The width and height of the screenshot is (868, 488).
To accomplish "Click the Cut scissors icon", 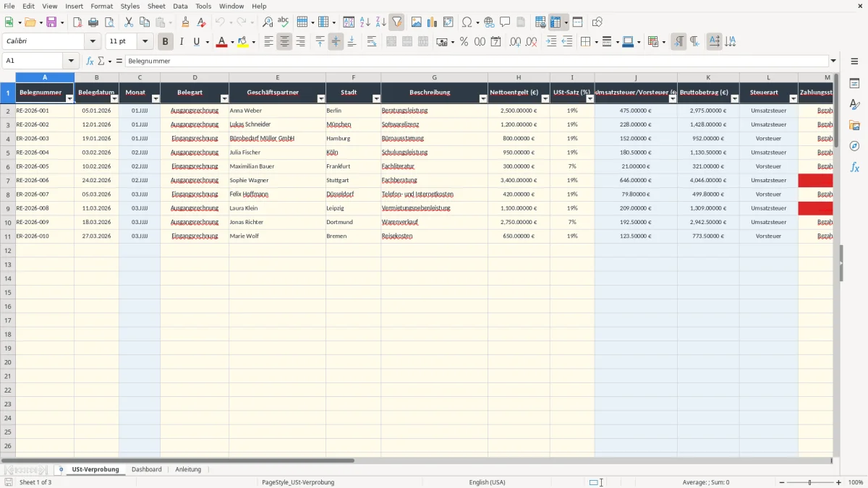I will coord(129,22).
